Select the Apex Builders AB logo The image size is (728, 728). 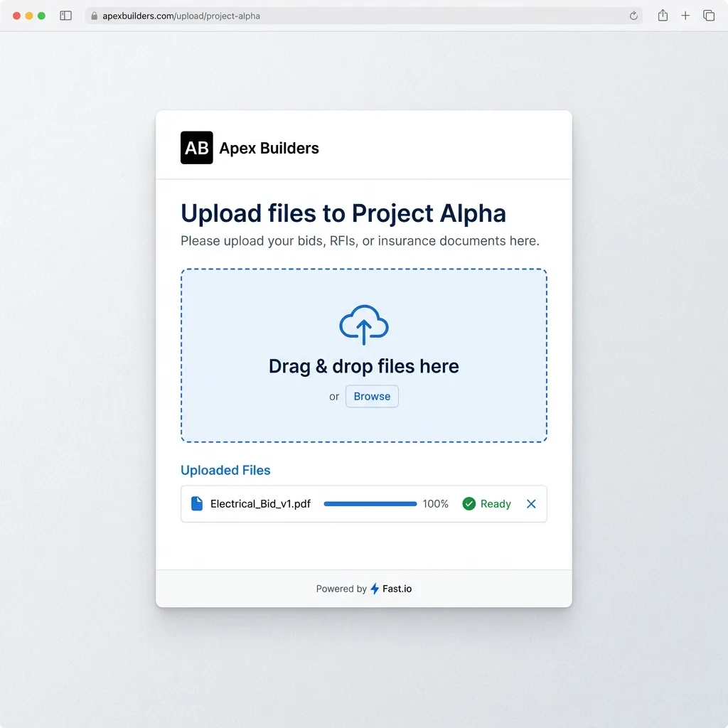(196, 148)
